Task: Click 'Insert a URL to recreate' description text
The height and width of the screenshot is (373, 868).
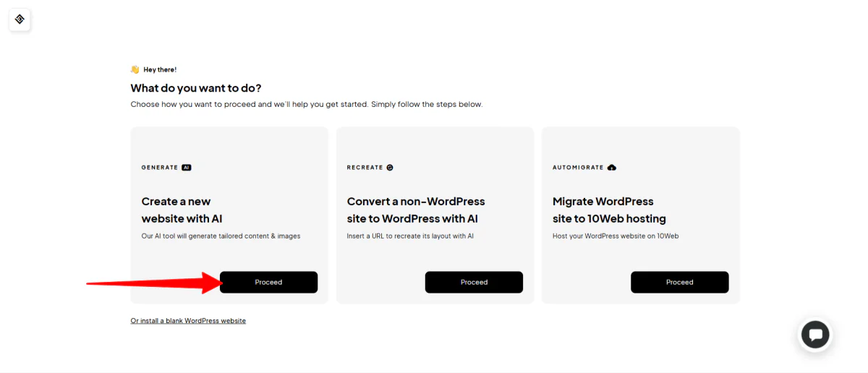Action: pos(410,236)
